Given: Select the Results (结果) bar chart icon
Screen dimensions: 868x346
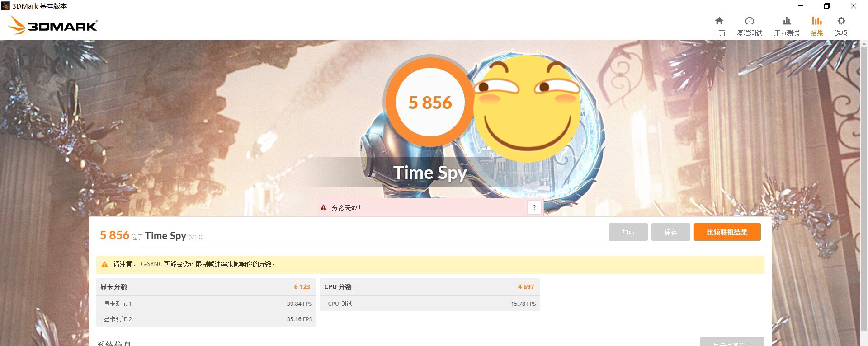Looking at the screenshot, I should [816, 21].
